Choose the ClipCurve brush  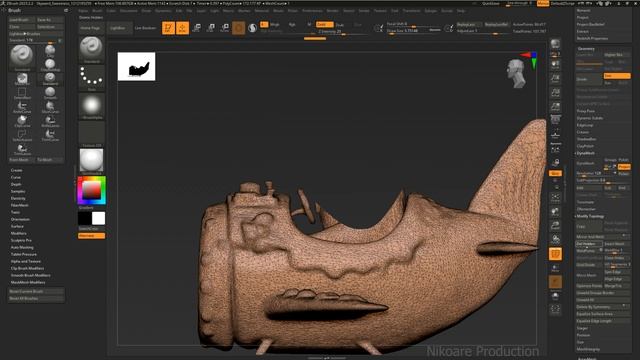point(22,121)
